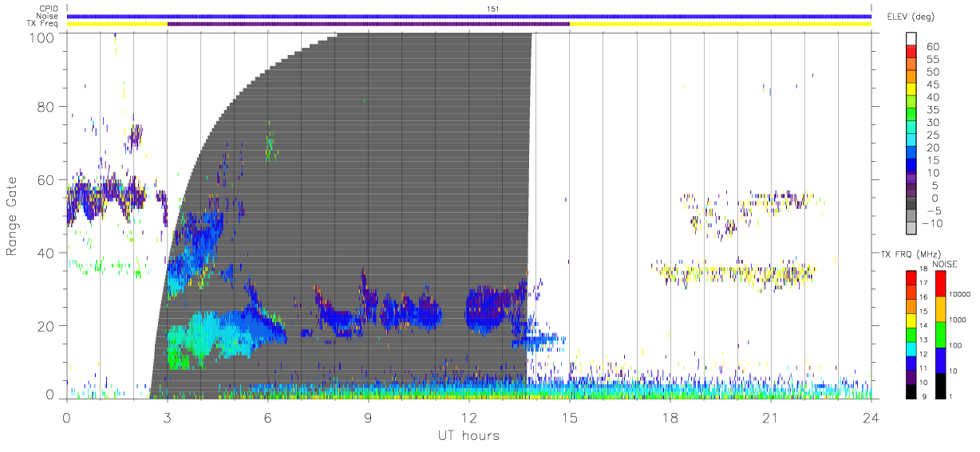980x452 pixels.
Task: Select the "Noise" bar label at top left
Action: (x=48, y=16)
